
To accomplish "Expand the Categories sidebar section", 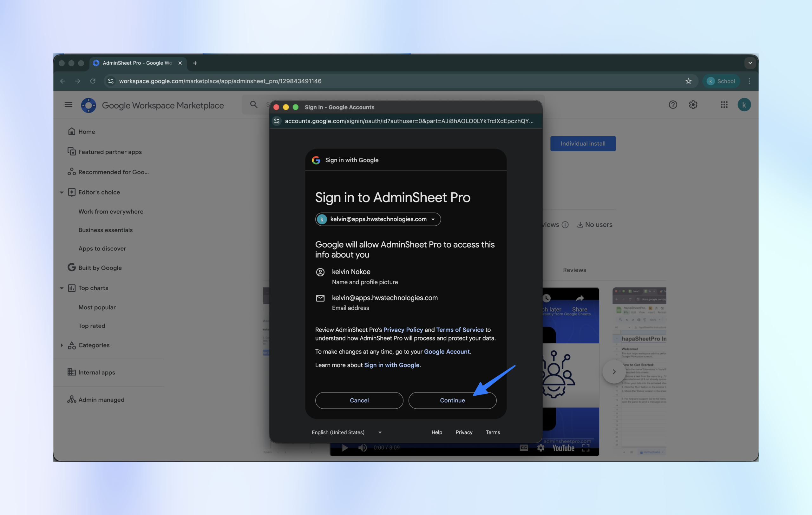I will pos(62,345).
